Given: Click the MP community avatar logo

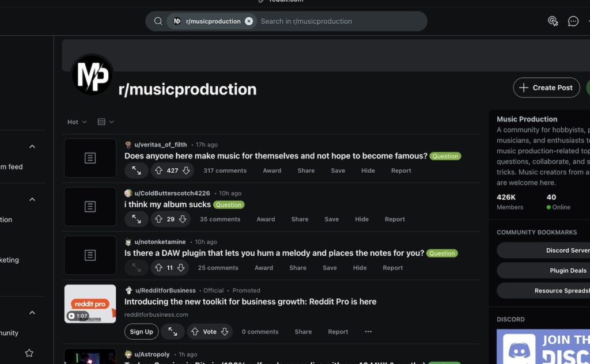Looking at the screenshot, I should [92, 75].
